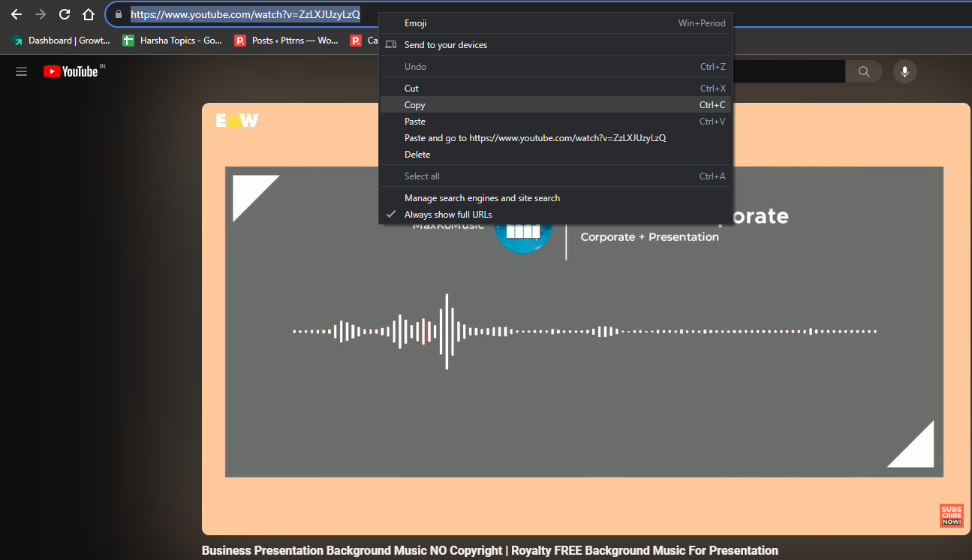The width and height of the screenshot is (972, 560).
Task: Open Manage search engines and site search
Action: tap(555, 198)
